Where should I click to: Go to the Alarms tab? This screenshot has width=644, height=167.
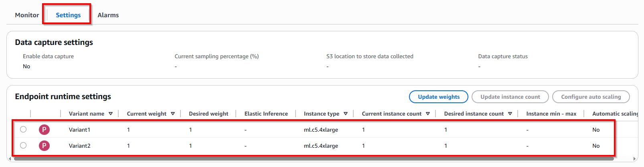click(108, 15)
